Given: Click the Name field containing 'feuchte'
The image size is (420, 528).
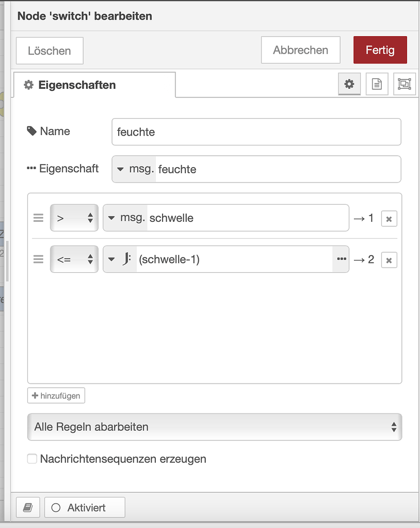Looking at the screenshot, I should coord(256,132).
